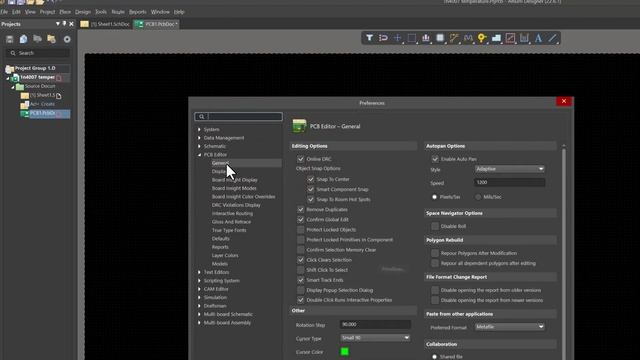Image resolution: width=640 pixels, height=360 pixels.
Task: Click the Preferences dialog vertical scrollbar
Action: click(x=564, y=252)
